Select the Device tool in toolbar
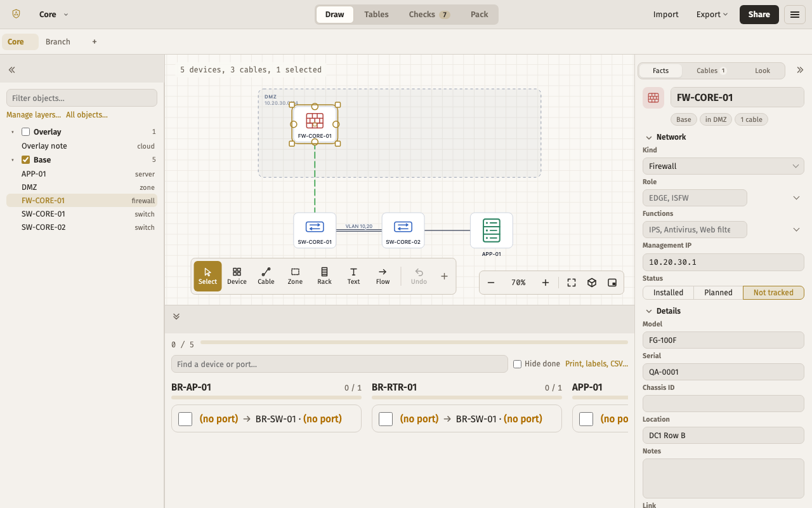 (x=237, y=276)
